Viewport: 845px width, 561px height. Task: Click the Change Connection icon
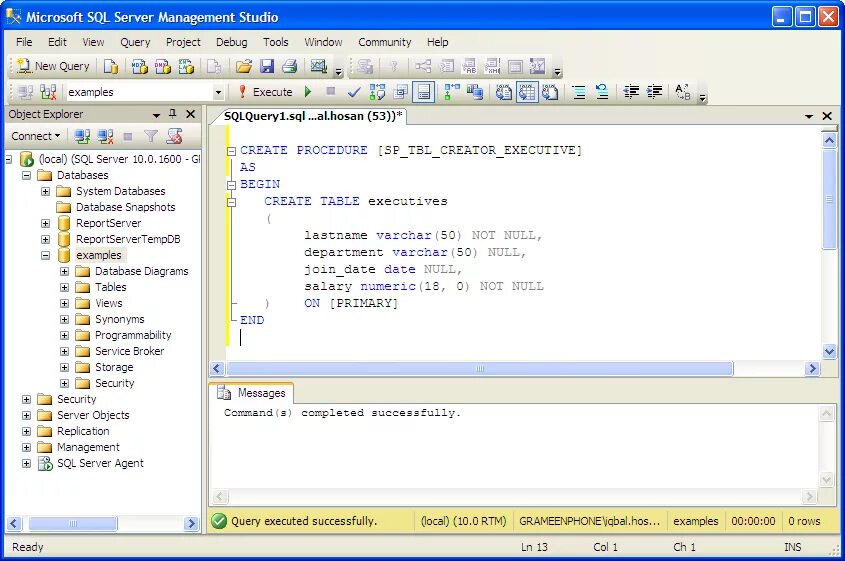coord(48,92)
